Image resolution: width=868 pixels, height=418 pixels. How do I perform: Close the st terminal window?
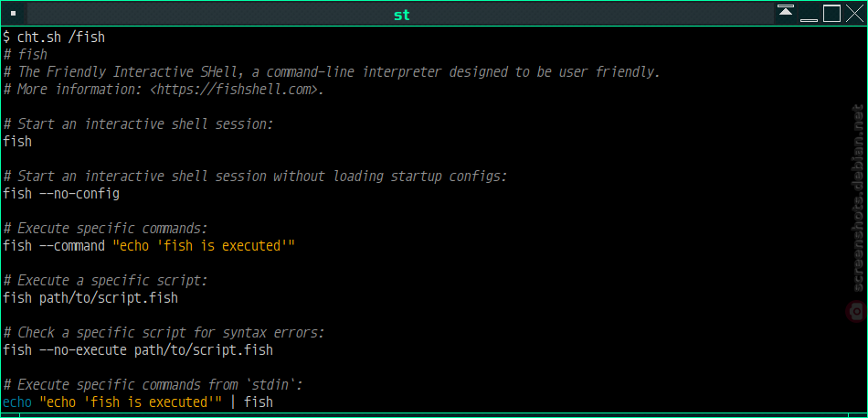854,14
